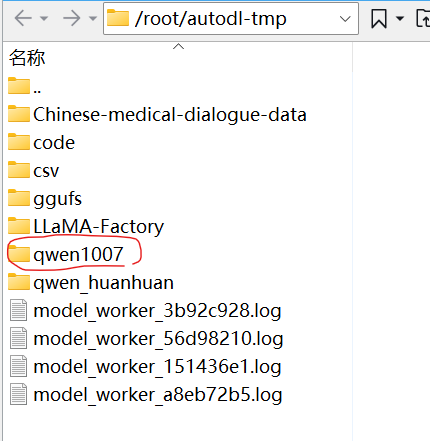The height and width of the screenshot is (441, 430).
Task: Expand the path combo box chevron
Action: point(345,19)
